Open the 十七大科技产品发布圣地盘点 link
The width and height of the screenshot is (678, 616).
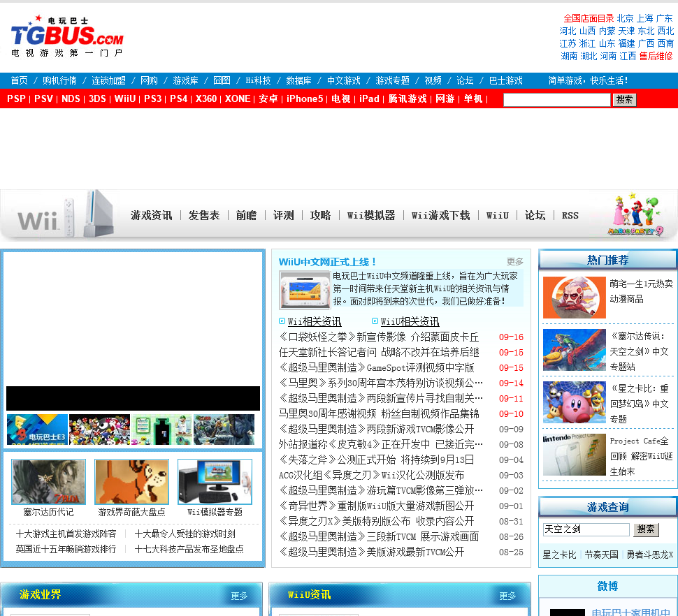point(189,549)
